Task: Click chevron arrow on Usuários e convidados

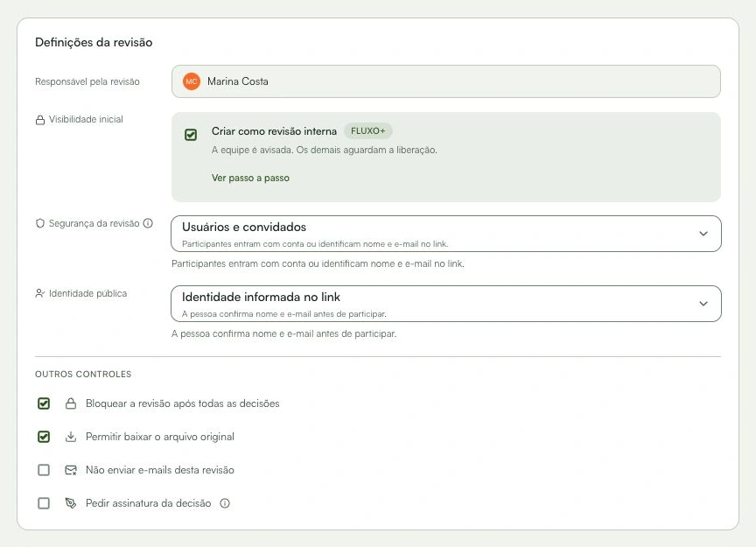Action: pos(703,234)
